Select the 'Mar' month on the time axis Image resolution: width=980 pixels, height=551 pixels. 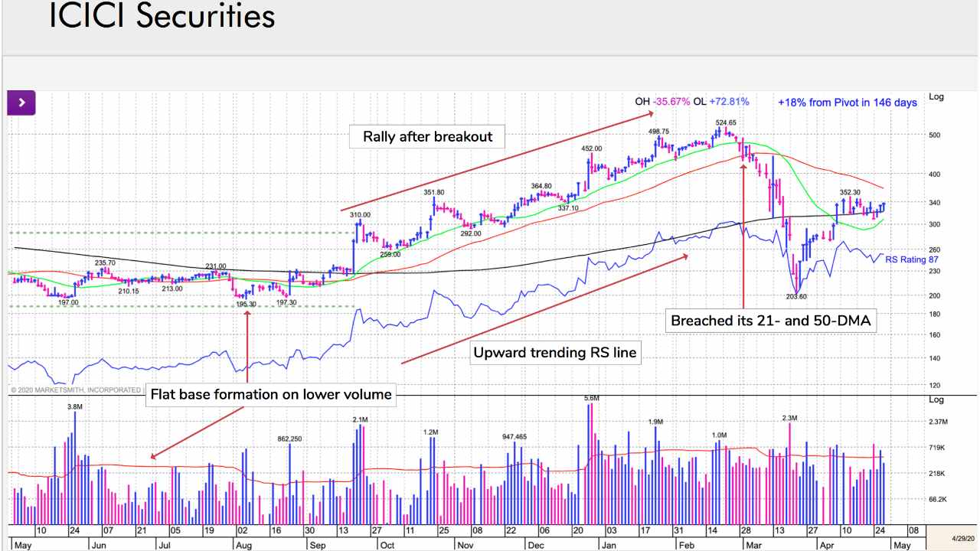coord(754,545)
